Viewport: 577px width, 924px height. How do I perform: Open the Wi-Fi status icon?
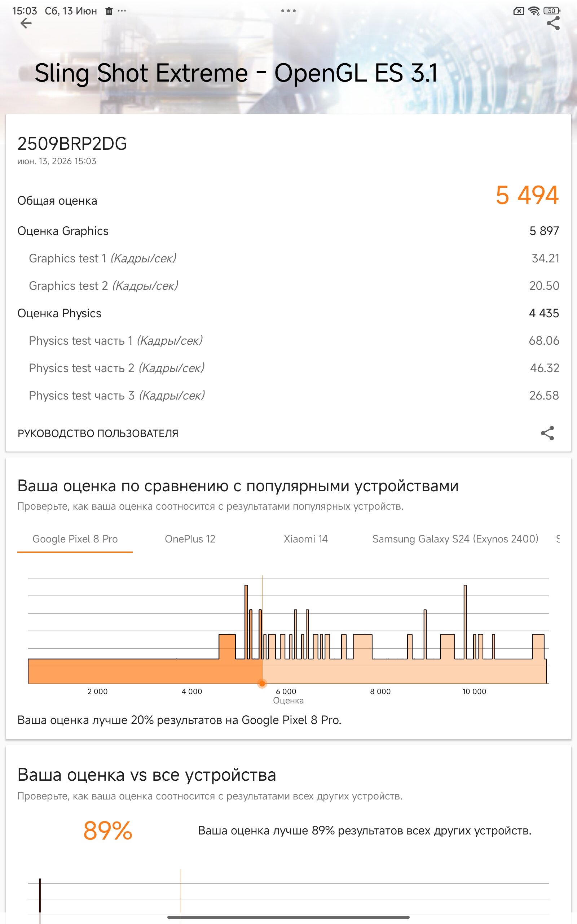coord(534,11)
